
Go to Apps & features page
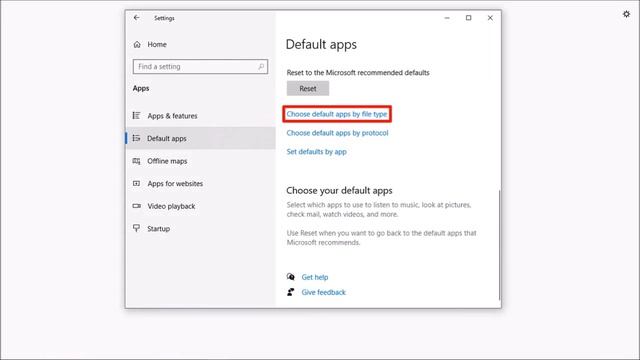[x=200, y=116]
